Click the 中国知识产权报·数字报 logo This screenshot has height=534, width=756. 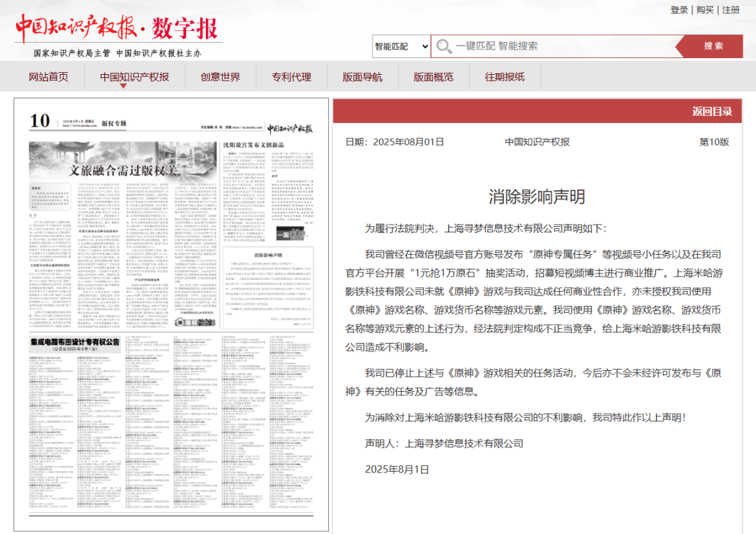(x=118, y=29)
